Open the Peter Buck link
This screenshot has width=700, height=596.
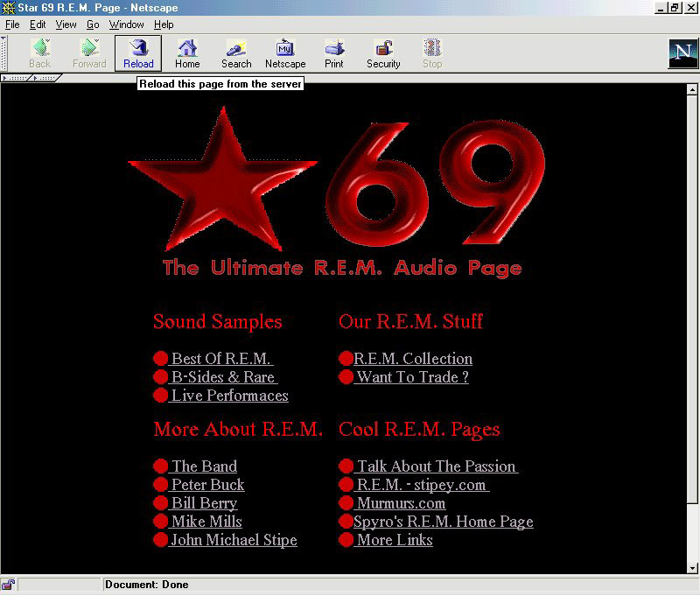(x=206, y=484)
